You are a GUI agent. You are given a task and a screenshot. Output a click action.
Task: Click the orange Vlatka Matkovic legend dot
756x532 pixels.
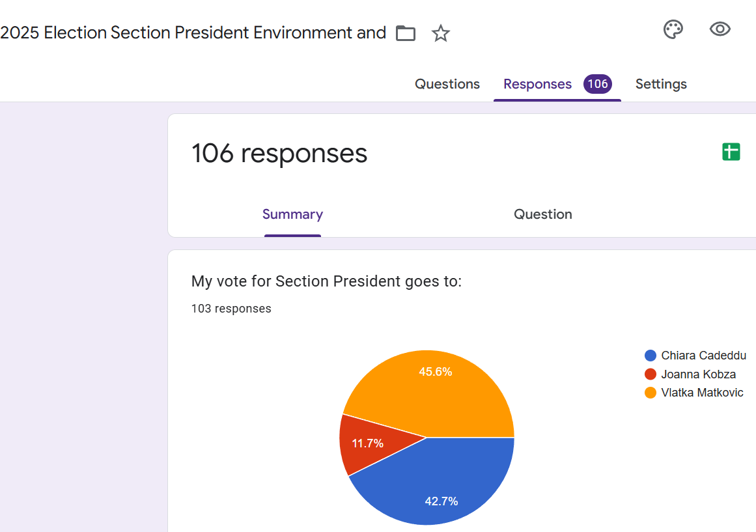(650, 393)
